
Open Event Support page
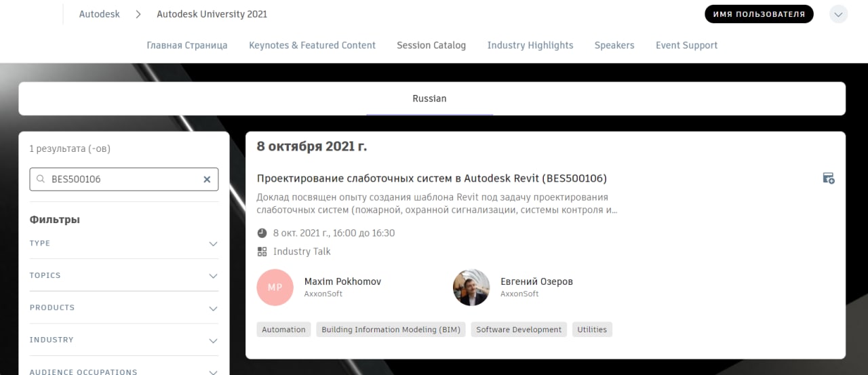tap(686, 45)
